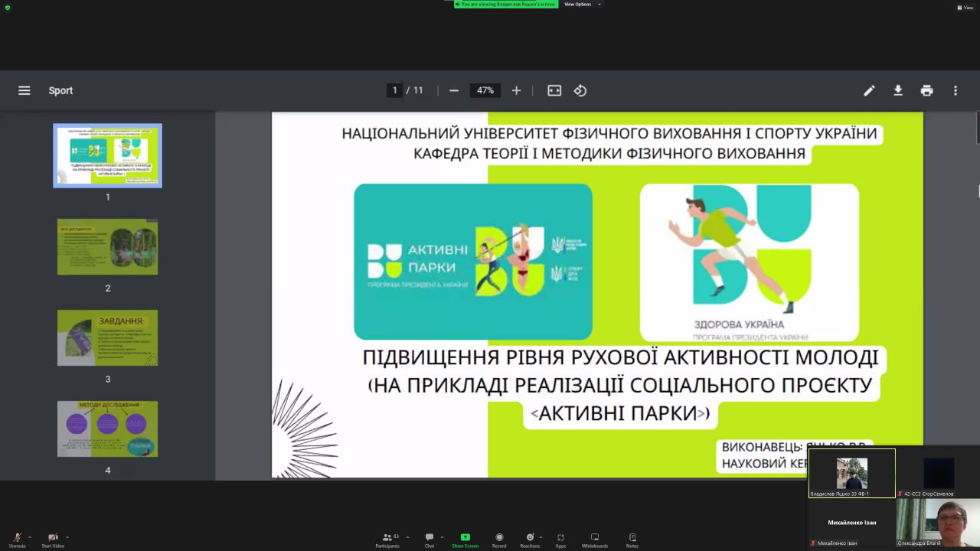Select the page 3 thumbnail in sidebar
The width and height of the screenshot is (980, 551).
coord(107,337)
